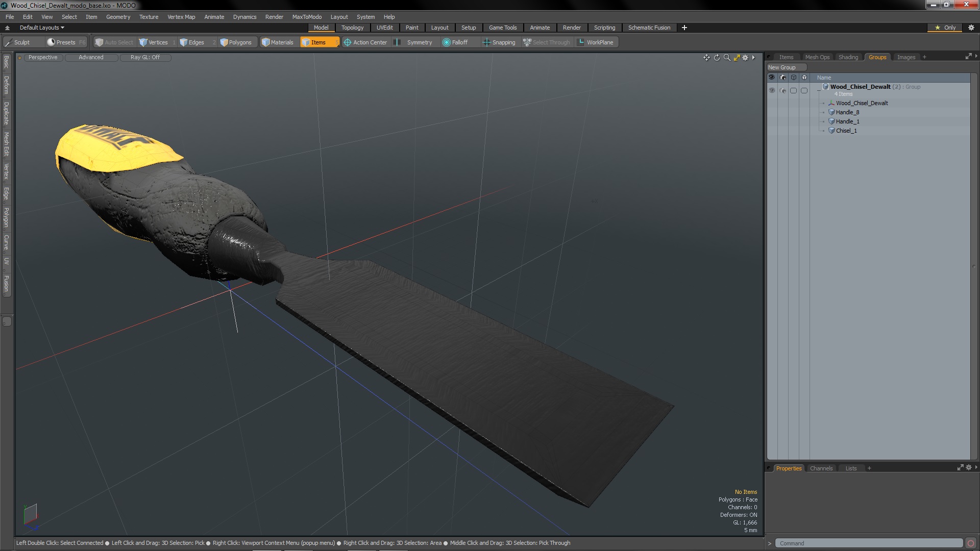
Task: Open the Perspective view type dropdown
Action: pyautogui.click(x=43, y=57)
